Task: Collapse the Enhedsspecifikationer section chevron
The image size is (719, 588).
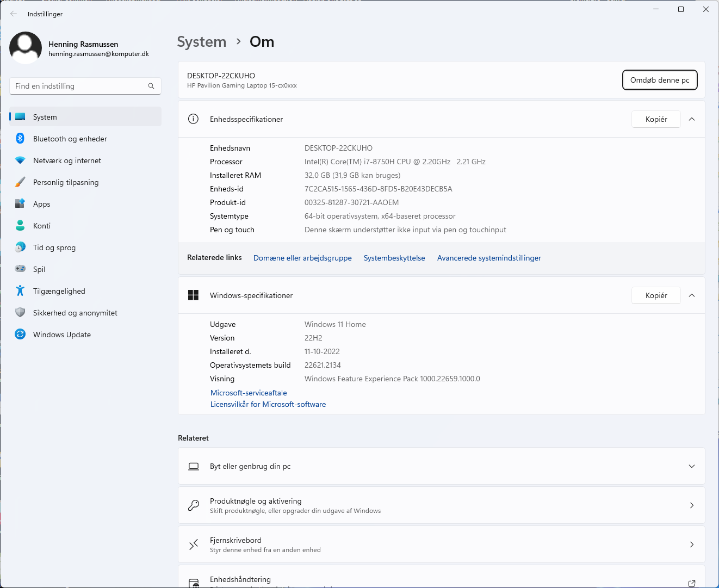Action: tap(692, 119)
